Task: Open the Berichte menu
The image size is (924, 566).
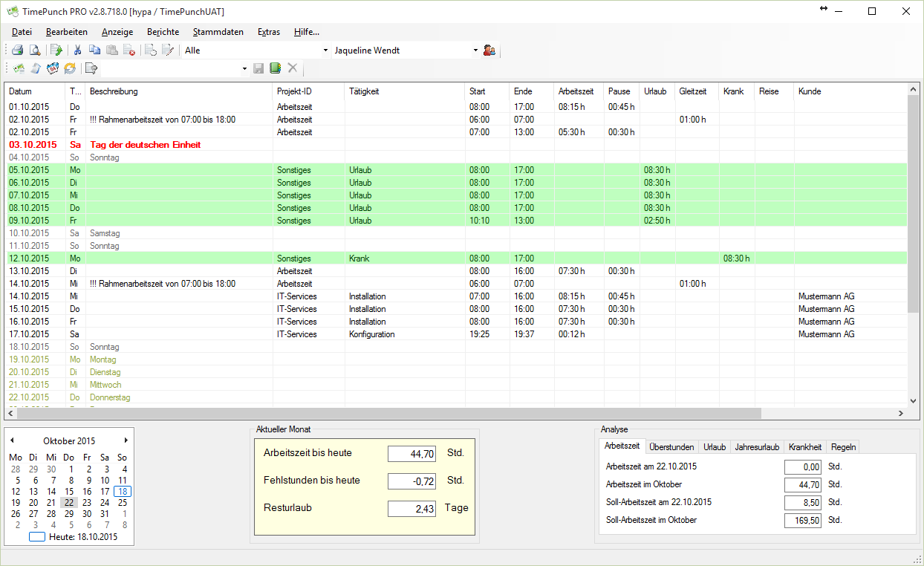Action: click(163, 32)
